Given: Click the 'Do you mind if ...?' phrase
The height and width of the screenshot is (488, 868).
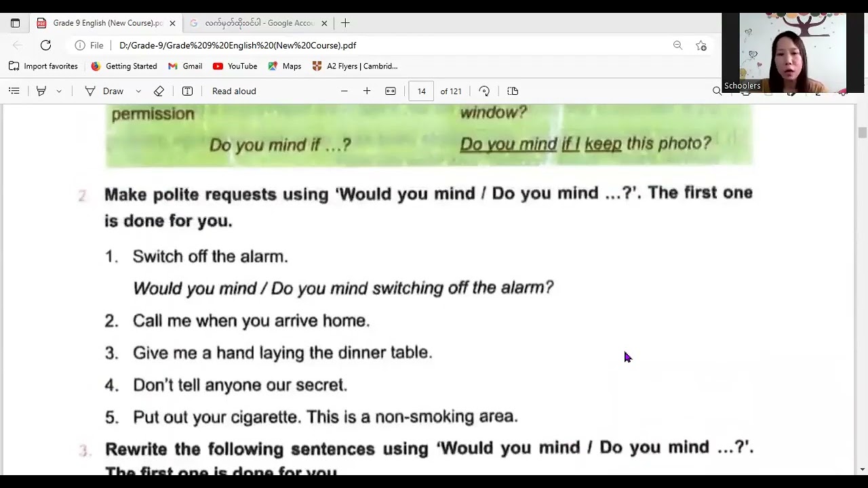Looking at the screenshot, I should pos(280,144).
